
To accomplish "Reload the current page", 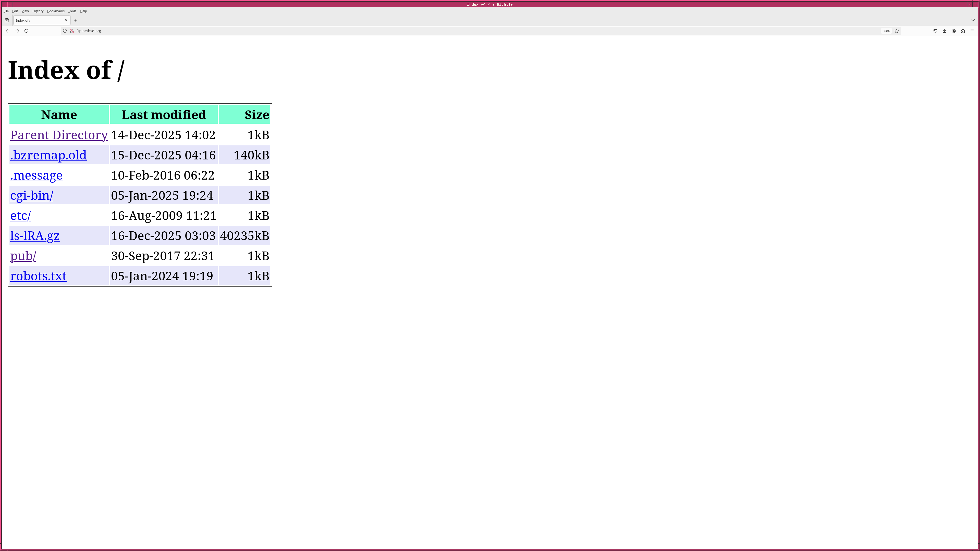I will pyautogui.click(x=26, y=31).
